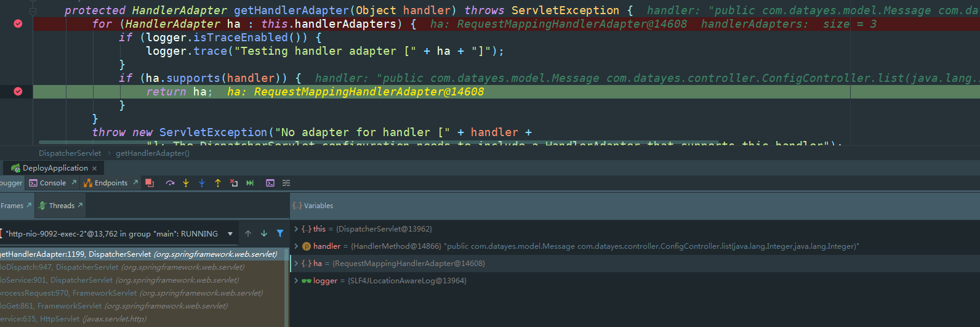Click the Step Out up-arrow icon

pyautogui.click(x=218, y=183)
